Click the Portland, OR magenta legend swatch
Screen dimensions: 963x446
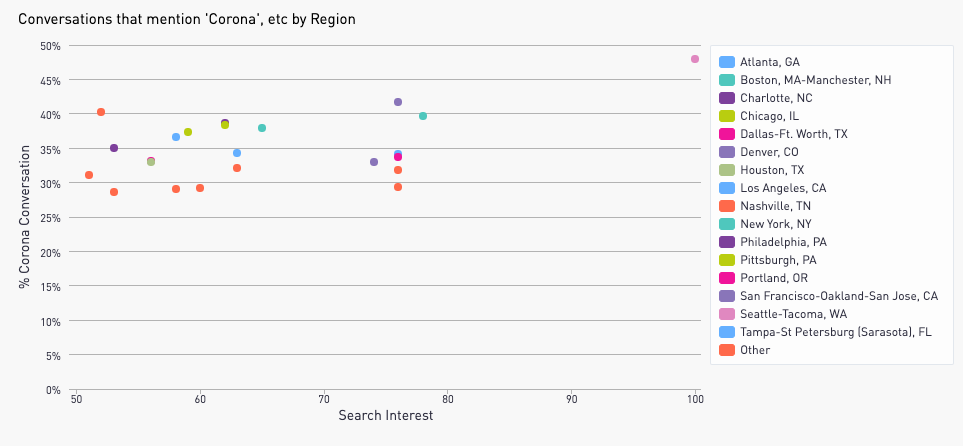tap(727, 278)
